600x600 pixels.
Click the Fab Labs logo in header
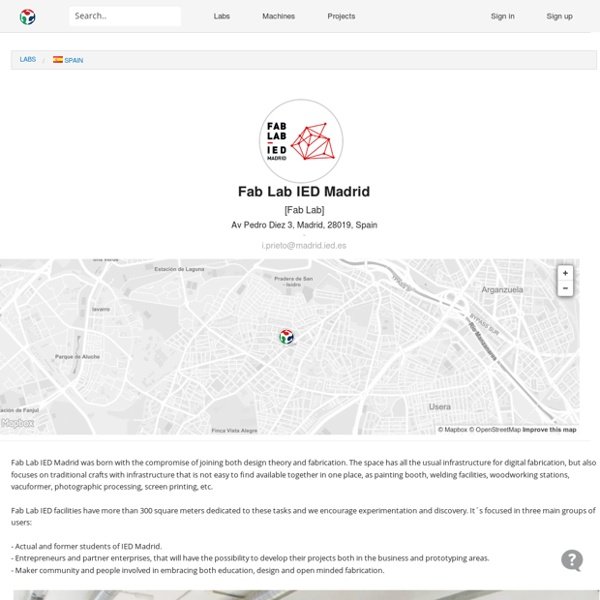pos(27,16)
